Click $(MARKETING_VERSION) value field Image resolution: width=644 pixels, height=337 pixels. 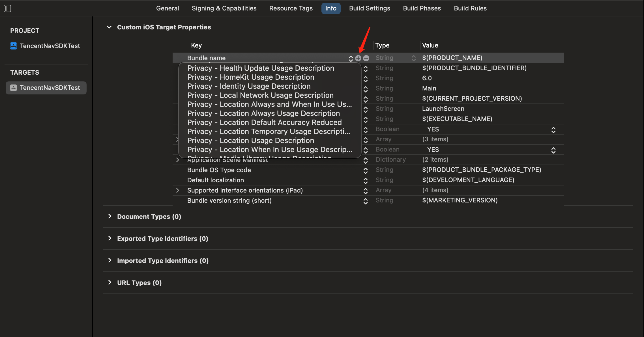460,200
